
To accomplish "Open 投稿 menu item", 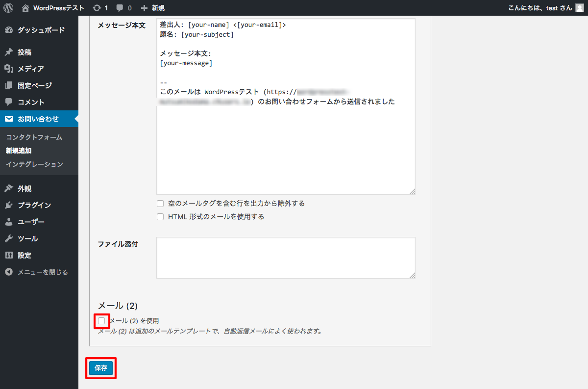I will [x=39, y=52].
